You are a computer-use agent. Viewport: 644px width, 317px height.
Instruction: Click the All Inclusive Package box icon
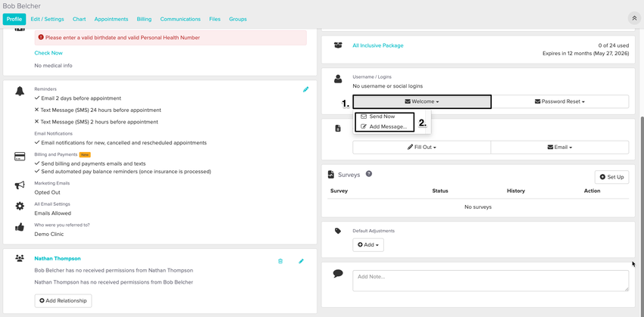click(338, 45)
